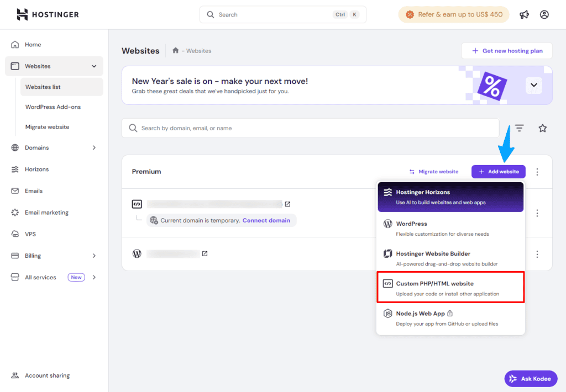
Task: Open the external link icon next to WordPress site
Action: pos(205,253)
